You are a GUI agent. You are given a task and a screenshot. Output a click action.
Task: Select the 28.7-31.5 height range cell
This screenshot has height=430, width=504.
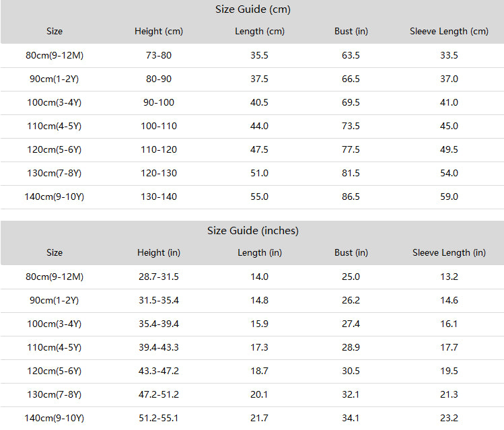158,277
